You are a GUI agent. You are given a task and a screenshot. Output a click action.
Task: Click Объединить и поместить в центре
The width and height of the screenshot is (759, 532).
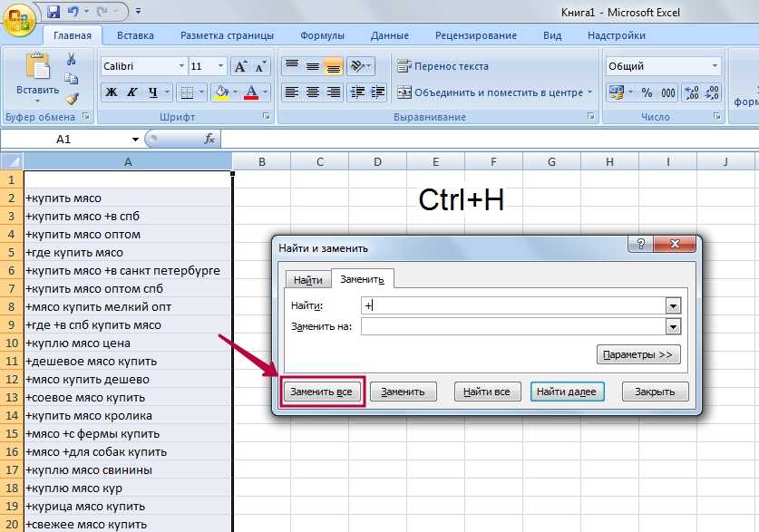[x=490, y=92]
